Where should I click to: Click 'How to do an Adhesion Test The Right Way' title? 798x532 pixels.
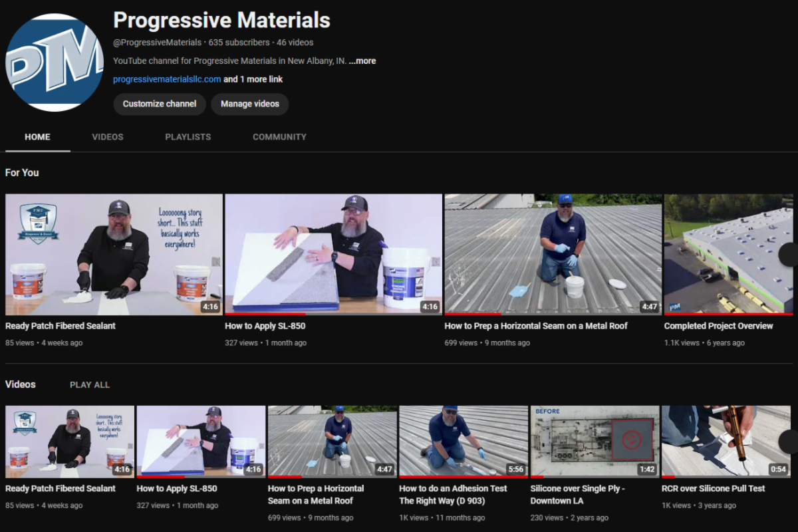point(454,494)
